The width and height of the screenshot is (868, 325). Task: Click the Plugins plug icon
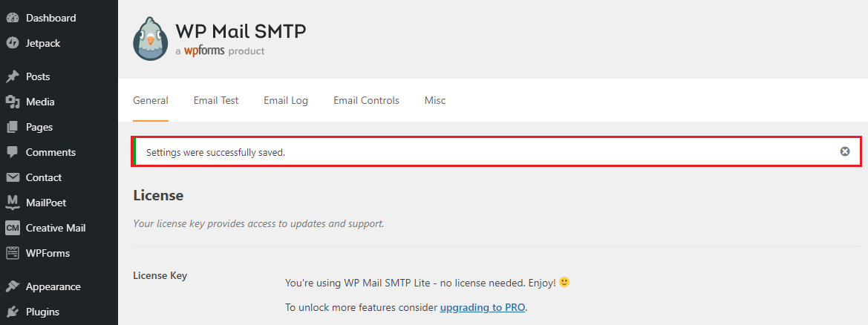(x=13, y=312)
